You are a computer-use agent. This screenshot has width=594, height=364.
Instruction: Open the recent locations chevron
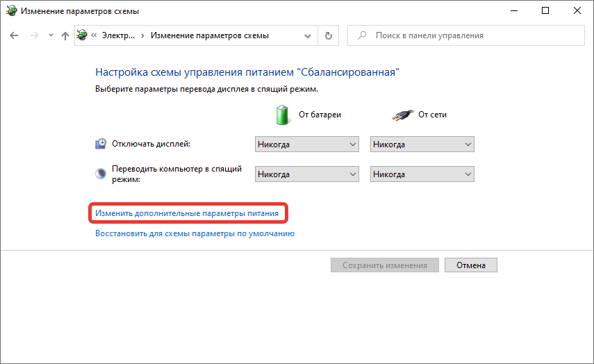[x=51, y=35]
